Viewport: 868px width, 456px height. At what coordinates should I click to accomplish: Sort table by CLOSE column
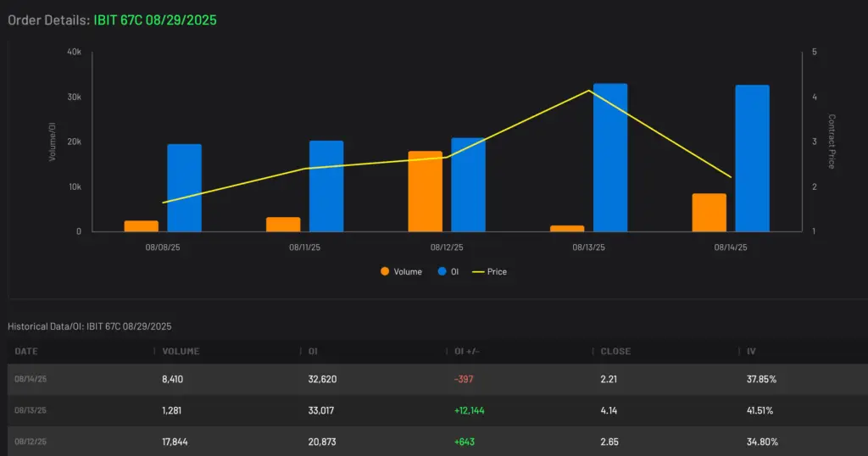click(615, 352)
